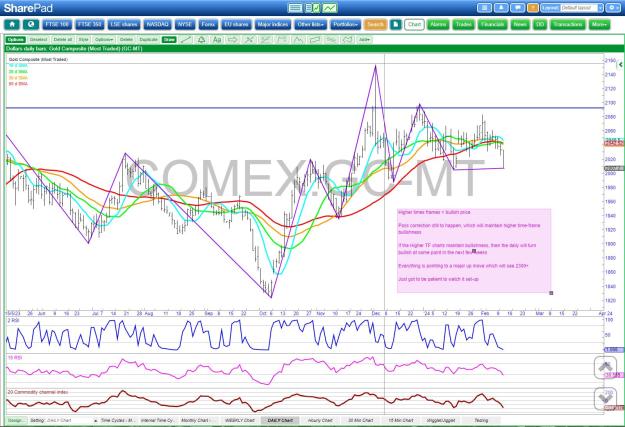Viewport: 625px width, 427px height.
Task: Open the NASDAQ list
Action: coord(157,25)
